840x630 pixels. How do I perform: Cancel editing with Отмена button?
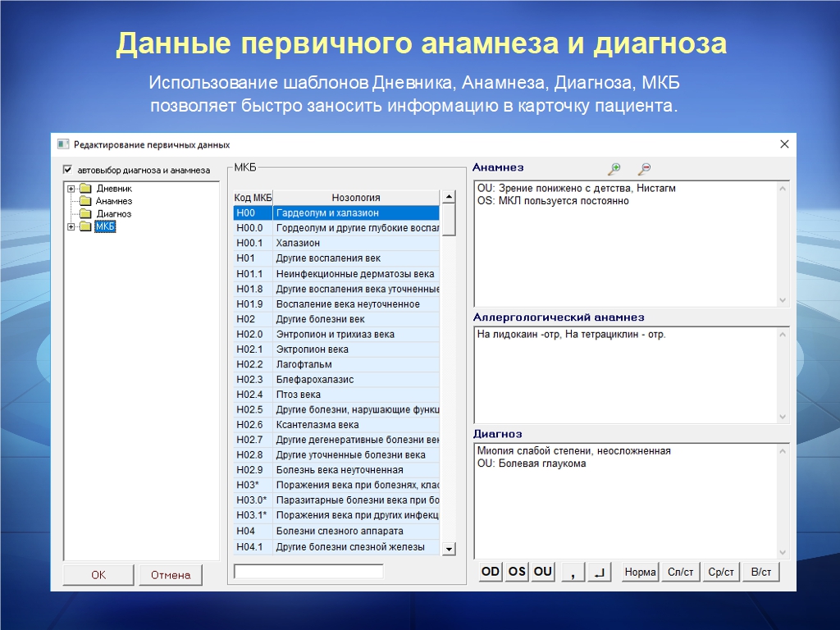click(x=171, y=575)
